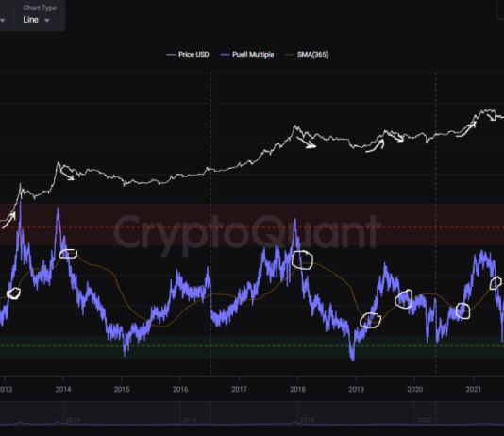The width and height of the screenshot is (504, 436).
Task: Click the 2018 x-axis label
Action: (x=297, y=389)
